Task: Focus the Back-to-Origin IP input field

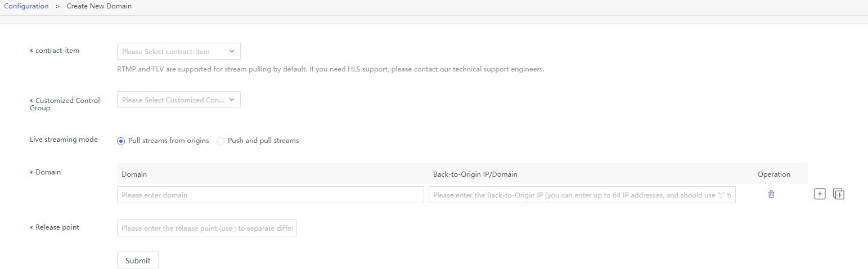Action: tap(582, 195)
